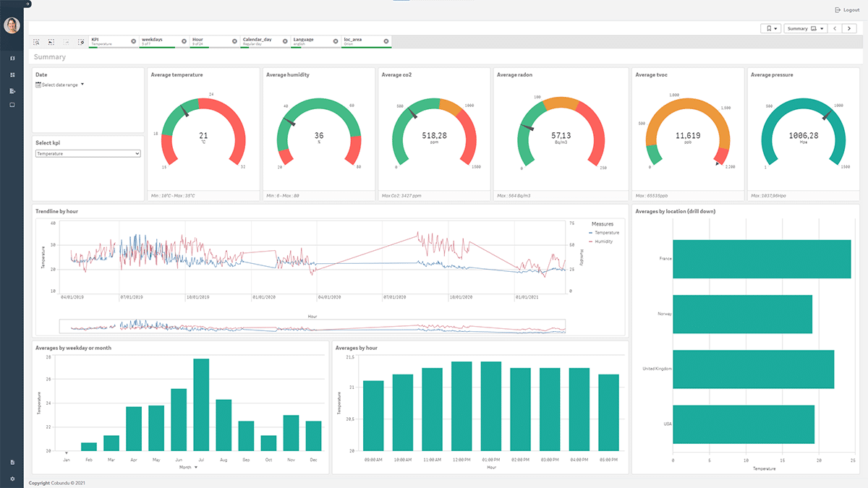Go to the next sheet
The image size is (868, 488).
click(851, 28)
